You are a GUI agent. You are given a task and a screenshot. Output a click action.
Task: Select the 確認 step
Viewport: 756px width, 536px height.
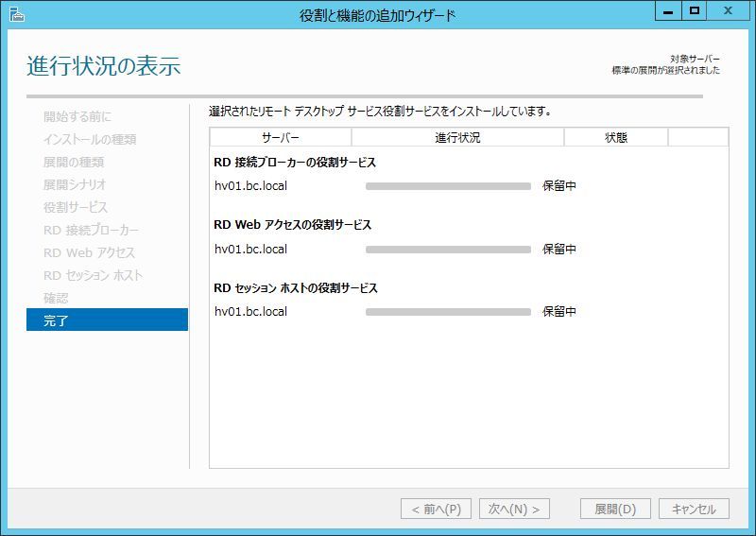pos(56,298)
